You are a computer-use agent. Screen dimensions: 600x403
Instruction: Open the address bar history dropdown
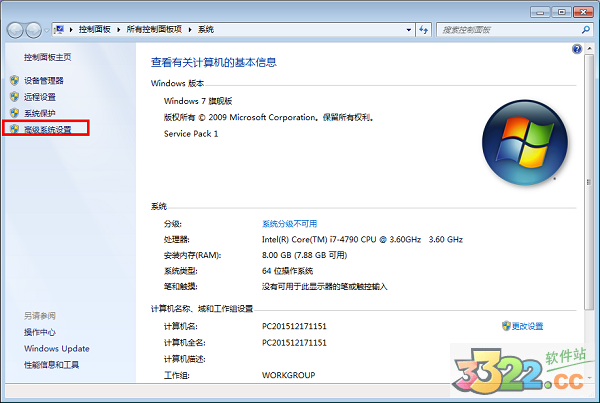pyautogui.click(x=409, y=30)
